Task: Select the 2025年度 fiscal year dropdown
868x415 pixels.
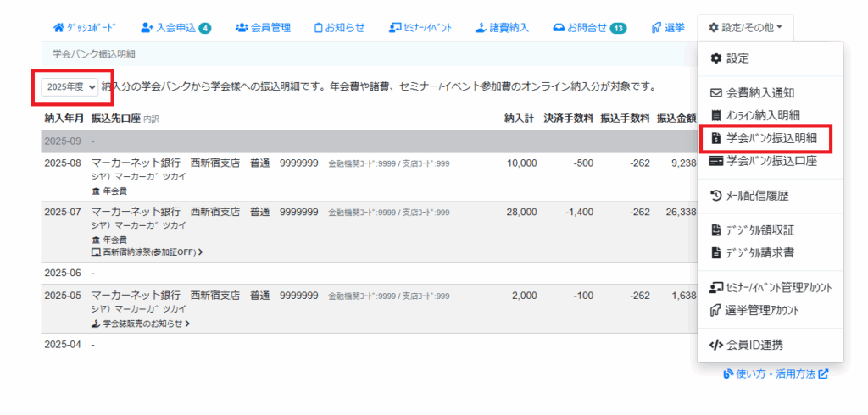Action: [71, 86]
